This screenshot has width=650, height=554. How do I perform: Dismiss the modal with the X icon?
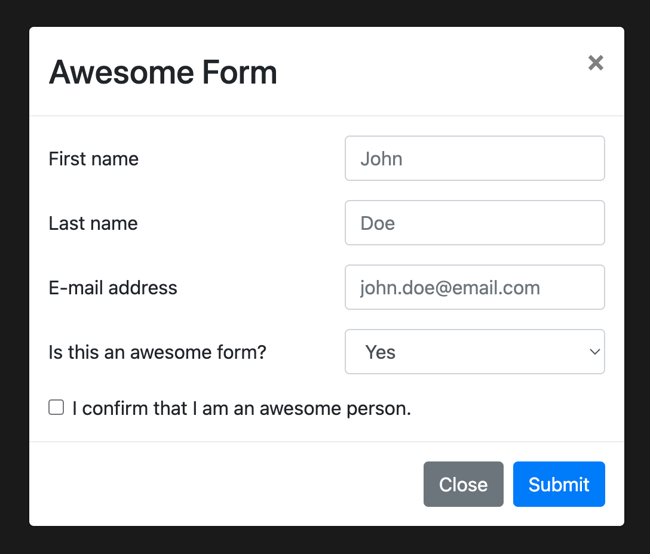pos(596,63)
